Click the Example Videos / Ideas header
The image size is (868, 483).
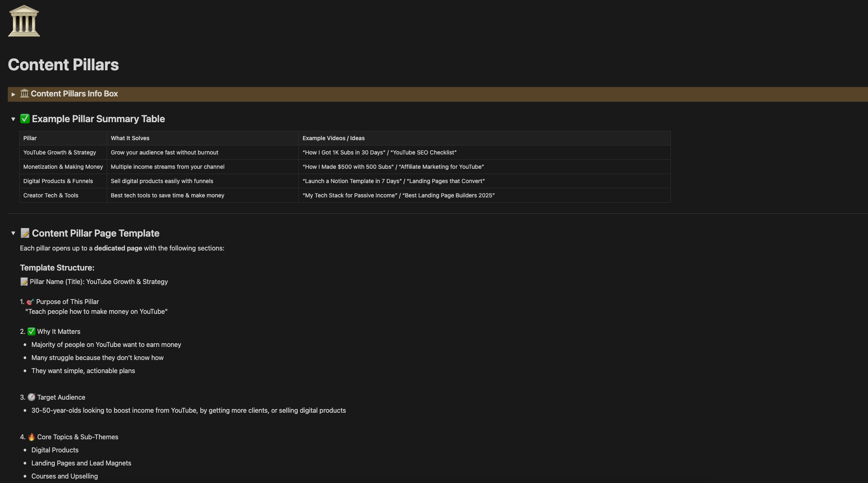coord(333,139)
